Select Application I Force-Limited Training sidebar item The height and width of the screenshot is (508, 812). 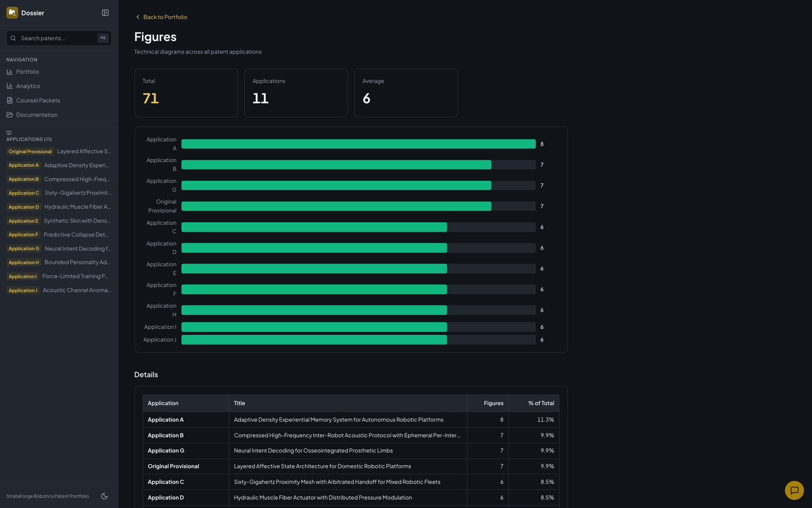coord(59,276)
